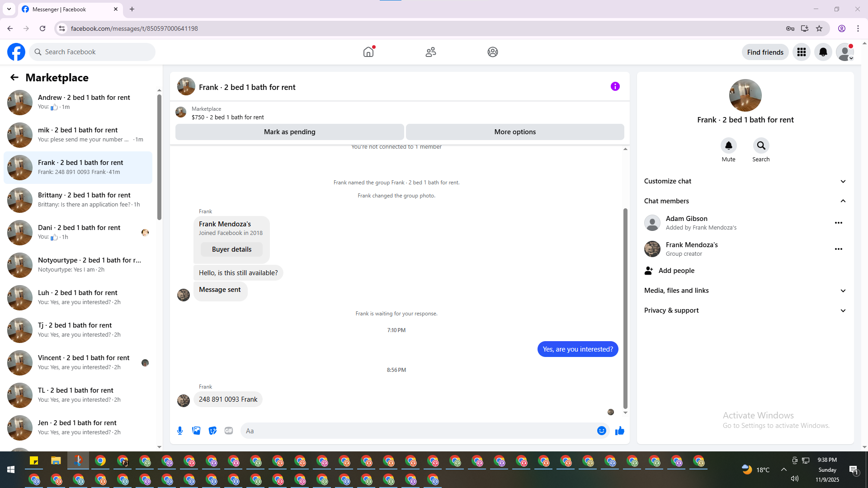Screen dimensions: 868x488
Task: Click the Facebook logo icon
Action: pyautogui.click(x=16, y=52)
